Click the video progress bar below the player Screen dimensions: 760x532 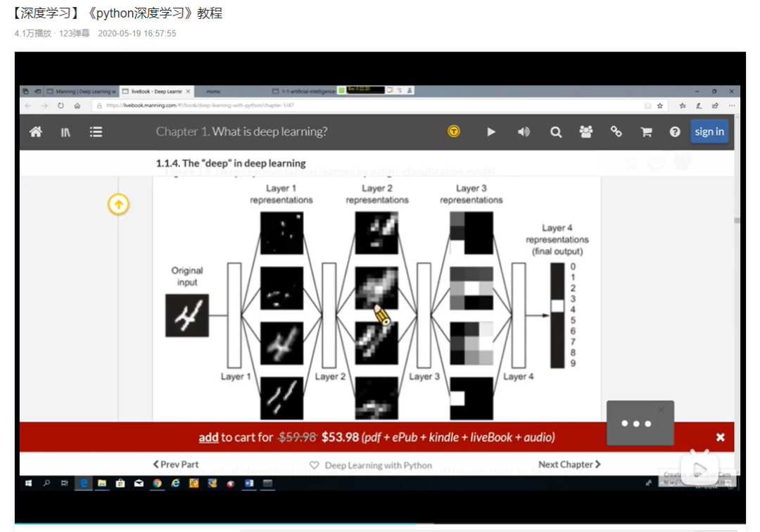click(380, 524)
